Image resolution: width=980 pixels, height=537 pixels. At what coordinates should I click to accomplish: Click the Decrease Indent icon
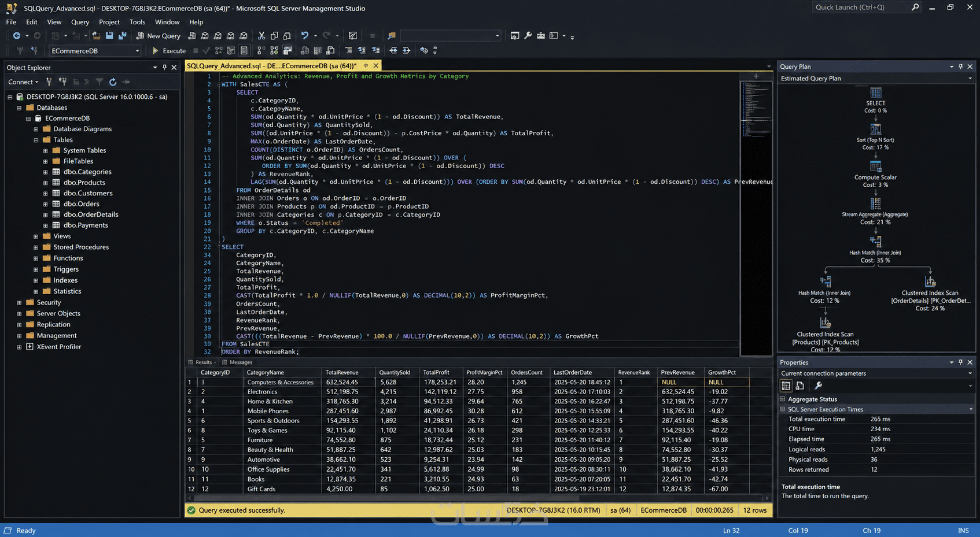coord(393,51)
